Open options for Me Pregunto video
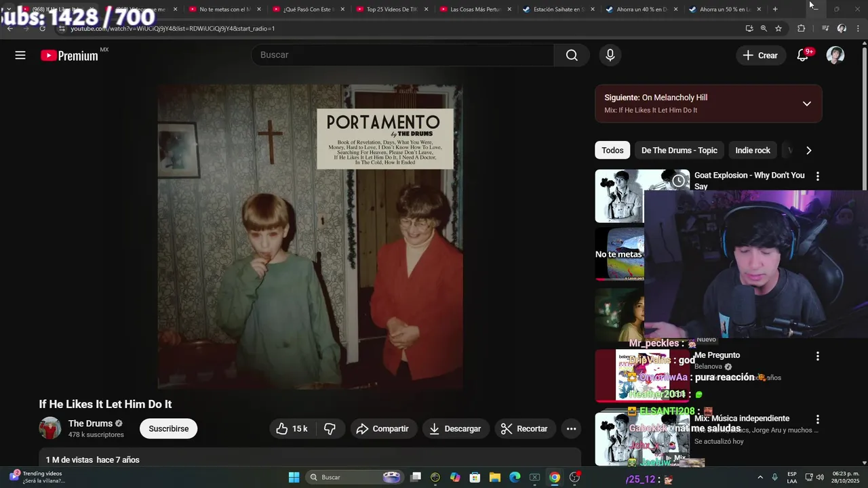The width and height of the screenshot is (868, 488). (x=818, y=356)
